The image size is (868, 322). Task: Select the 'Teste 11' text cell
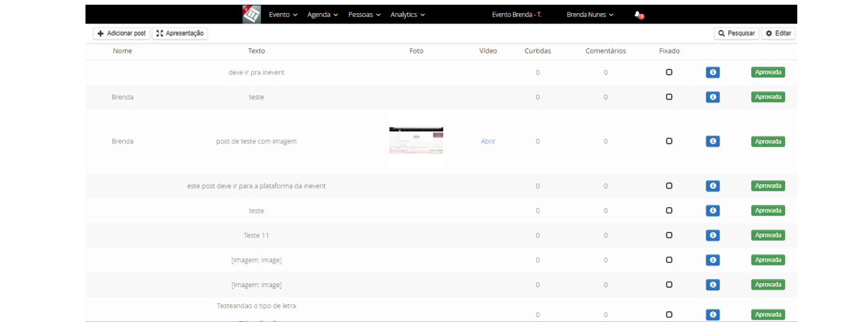pyautogui.click(x=256, y=235)
